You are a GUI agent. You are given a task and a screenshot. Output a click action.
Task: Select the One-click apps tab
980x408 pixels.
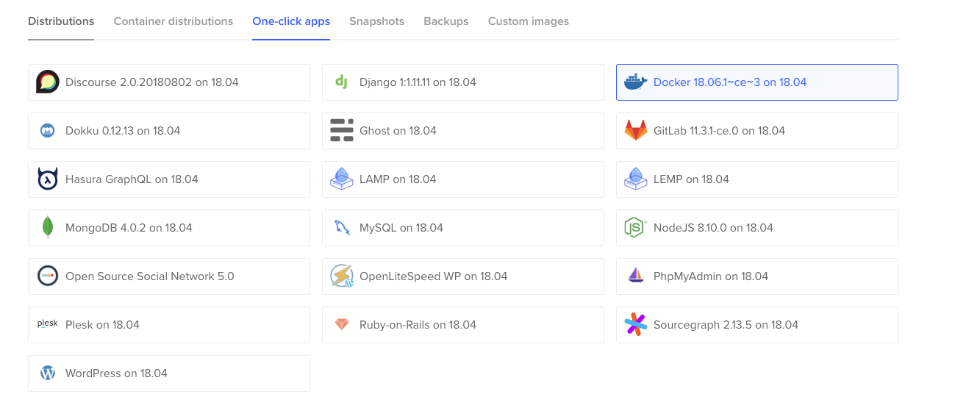coord(291,21)
